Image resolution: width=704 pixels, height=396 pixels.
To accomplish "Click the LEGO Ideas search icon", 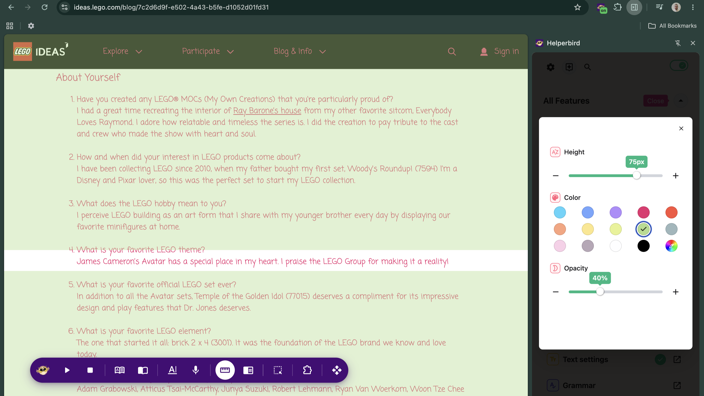I will (x=452, y=52).
